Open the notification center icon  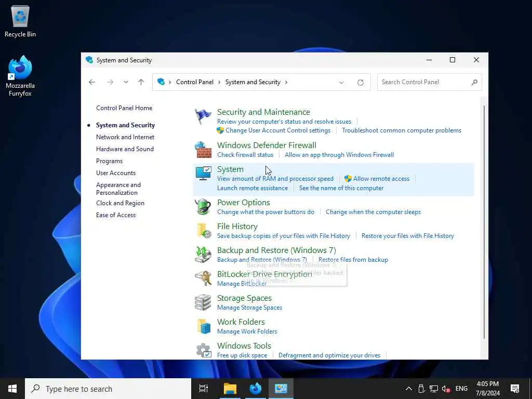(x=515, y=389)
